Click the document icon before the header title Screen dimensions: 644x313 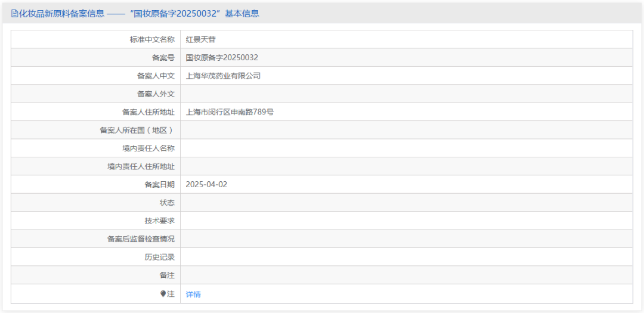click(x=14, y=14)
